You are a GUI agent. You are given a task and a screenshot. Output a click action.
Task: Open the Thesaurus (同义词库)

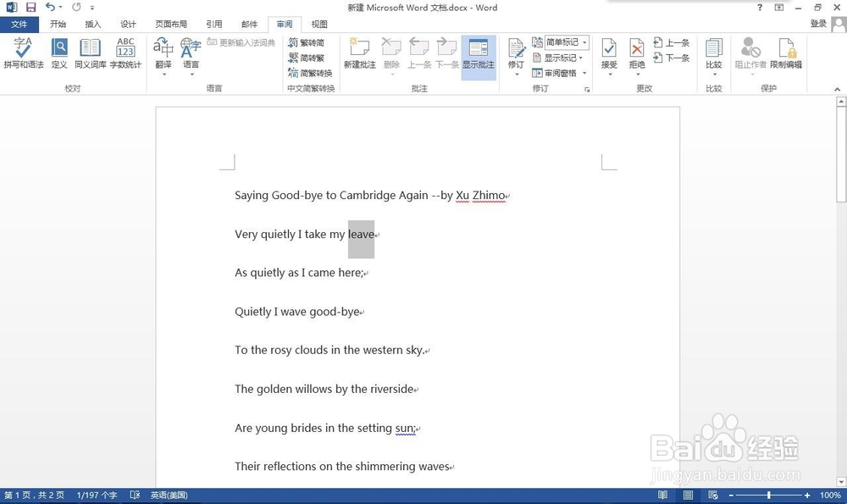[x=91, y=53]
